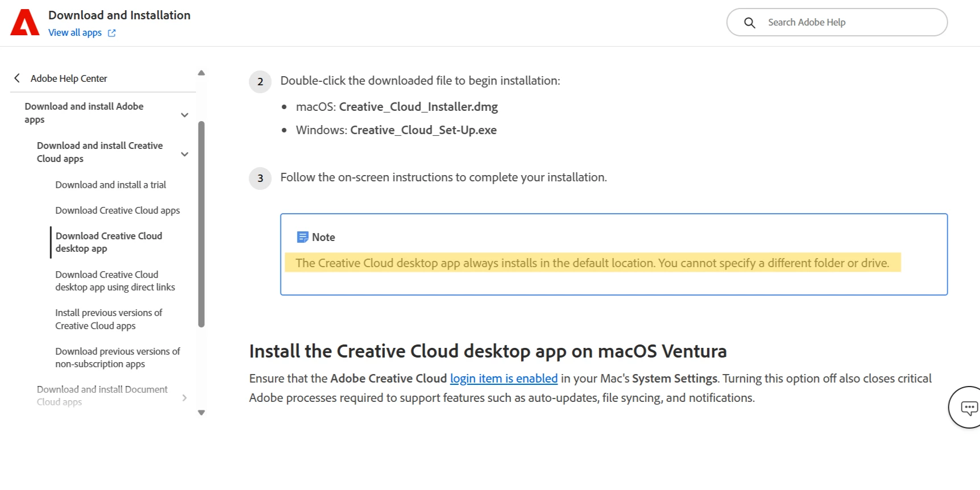
Task: Click the Note document icon
Action: click(x=302, y=237)
